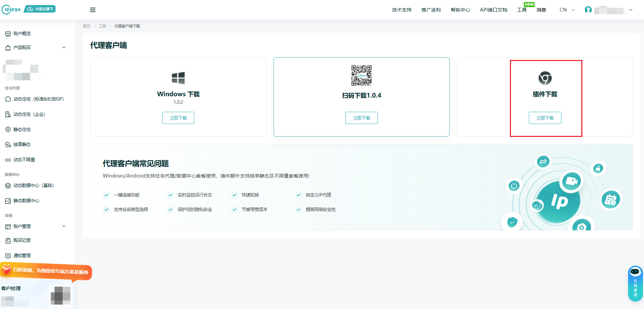Open the user account dropdown arrow

(x=630, y=10)
